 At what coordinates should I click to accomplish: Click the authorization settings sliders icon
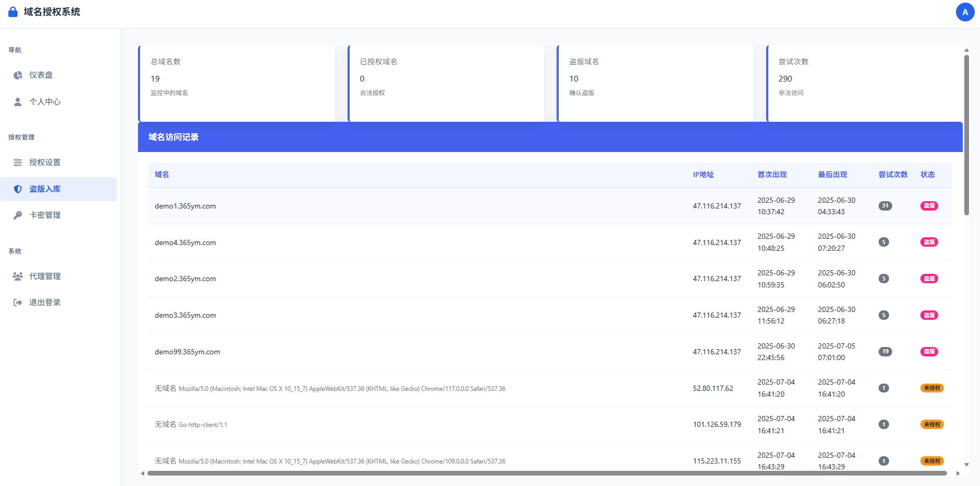(18, 163)
